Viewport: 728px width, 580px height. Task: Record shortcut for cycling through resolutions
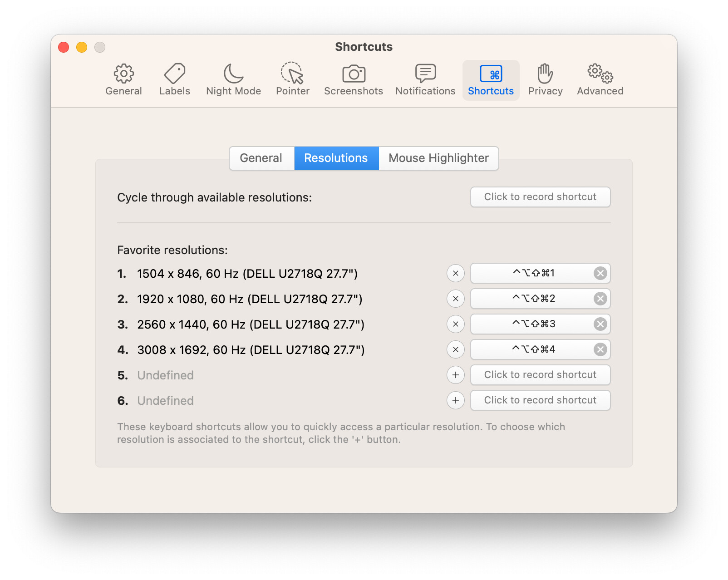coord(540,197)
